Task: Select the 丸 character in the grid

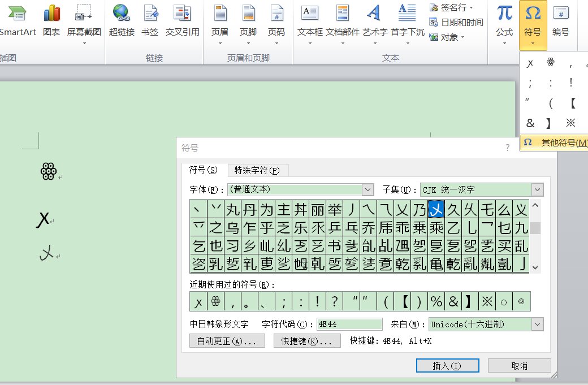Action: pos(233,209)
